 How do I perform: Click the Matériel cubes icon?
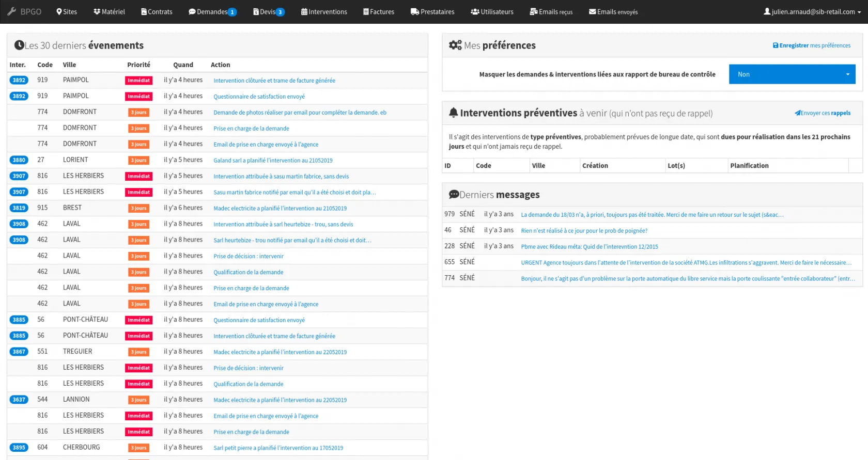[97, 11]
